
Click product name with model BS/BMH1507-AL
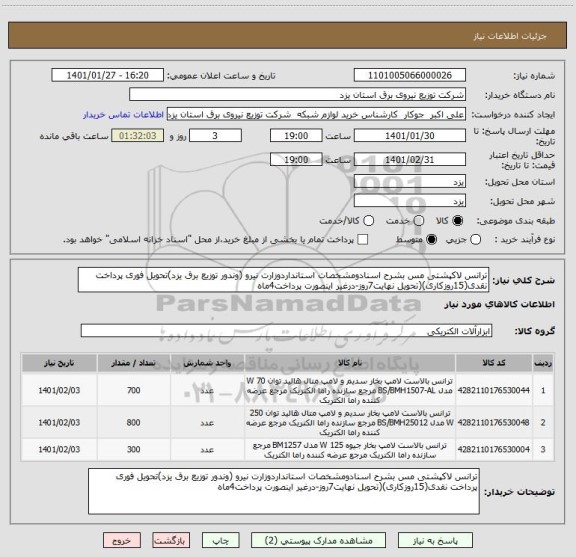(x=350, y=390)
